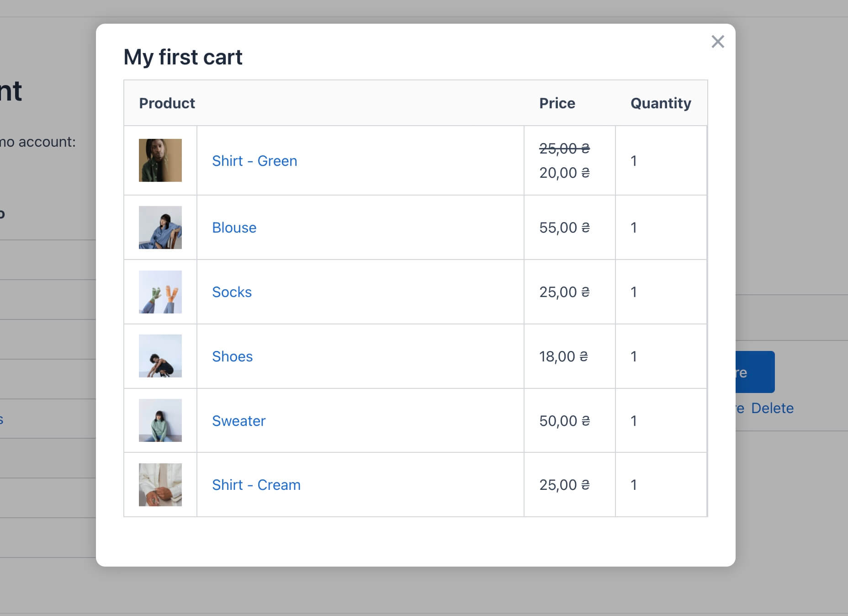
Task: View the Shirt - Cream product thumbnail
Action: (160, 484)
